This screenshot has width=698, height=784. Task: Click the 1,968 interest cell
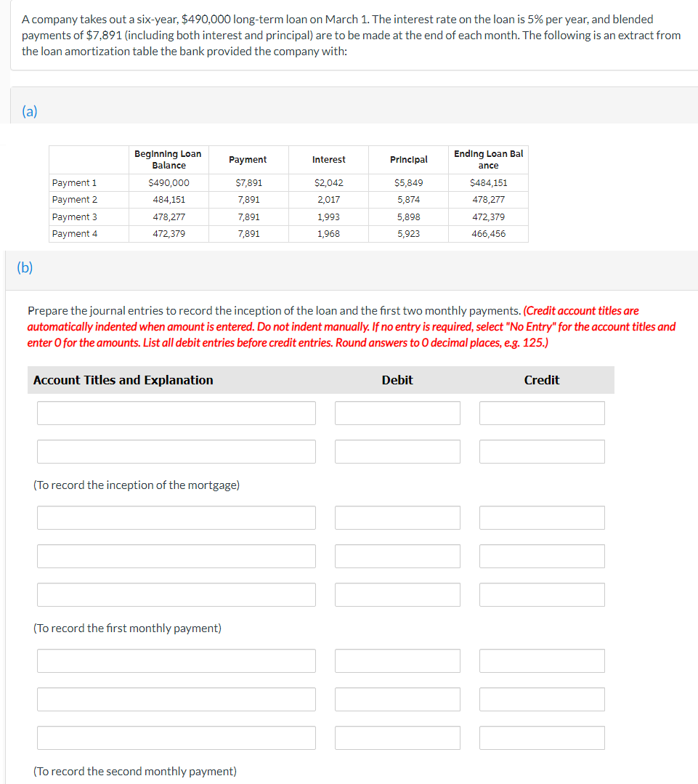(x=329, y=233)
